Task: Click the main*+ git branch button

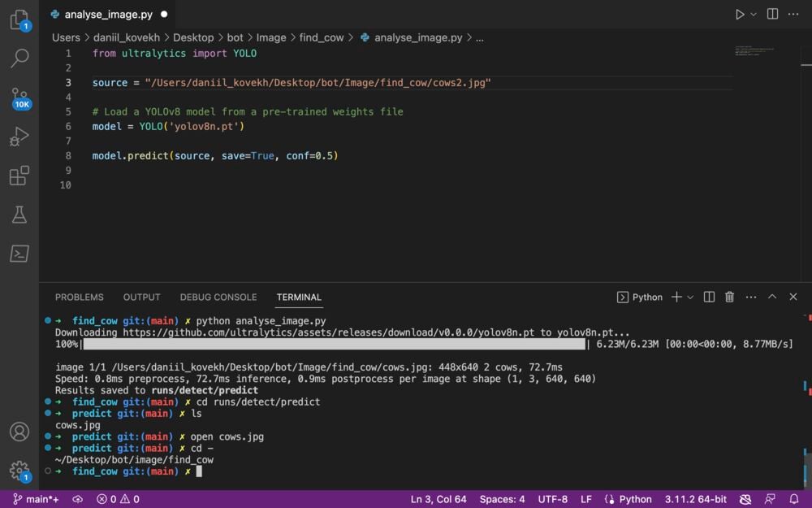Action: coord(36,499)
